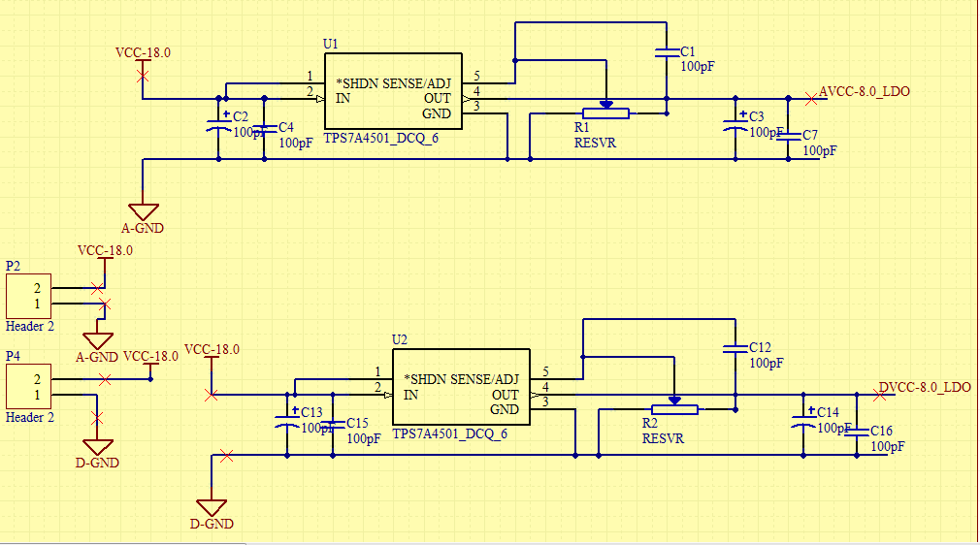Click pin number 5 of U1
The height and width of the screenshot is (545, 980).
[476, 77]
